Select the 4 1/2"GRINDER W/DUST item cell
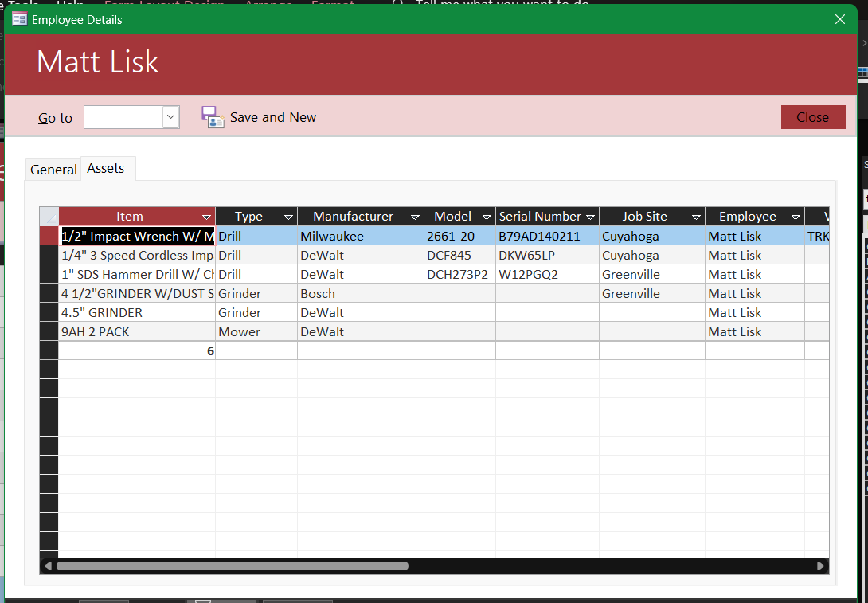Screen dimensions: 868x603 (x=137, y=293)
